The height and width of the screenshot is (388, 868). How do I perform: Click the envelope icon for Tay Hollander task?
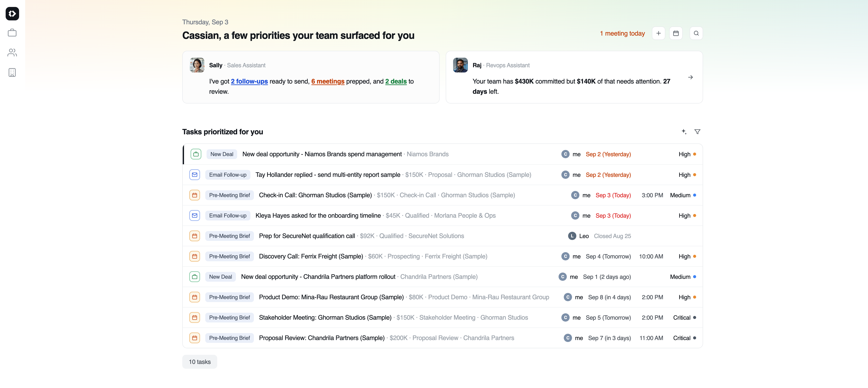coord(194,175)
